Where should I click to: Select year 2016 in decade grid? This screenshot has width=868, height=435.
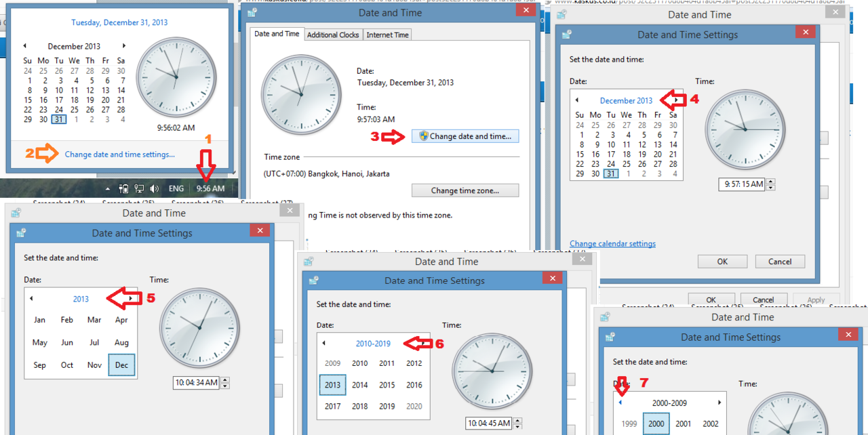pos(414,385)
